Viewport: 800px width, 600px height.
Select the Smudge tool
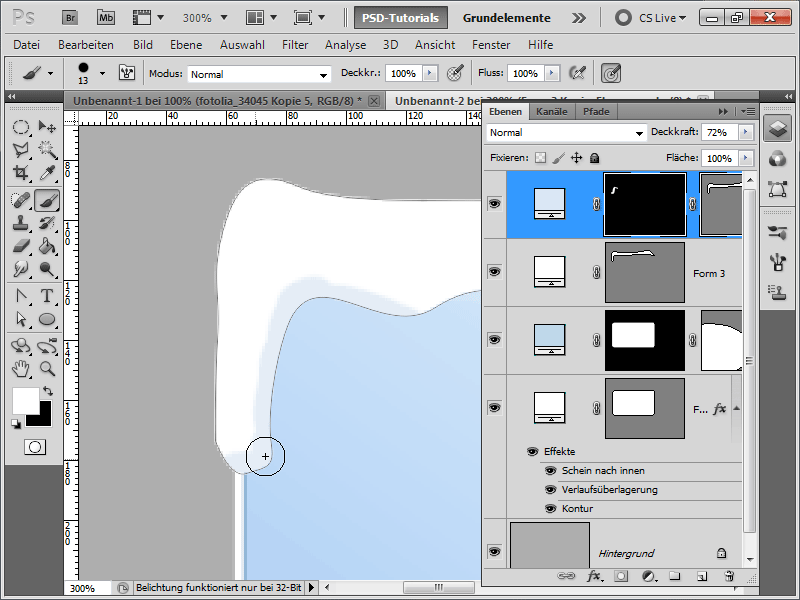21,268
